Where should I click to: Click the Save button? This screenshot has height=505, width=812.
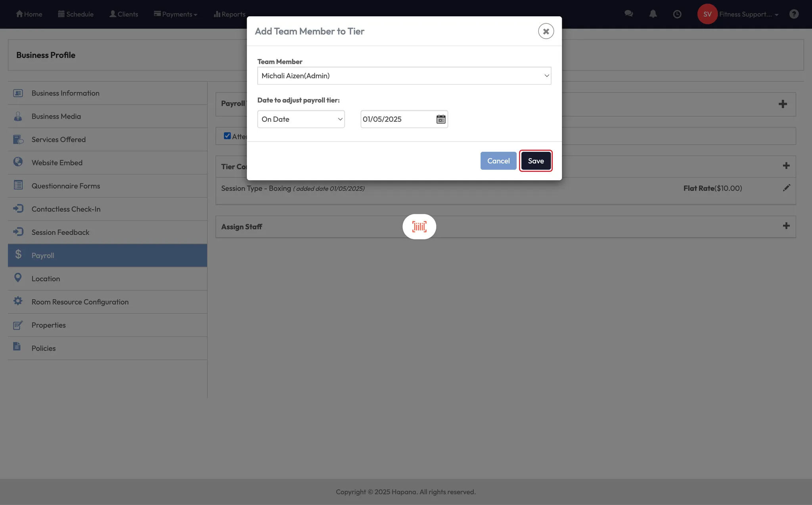pos(536,161)
